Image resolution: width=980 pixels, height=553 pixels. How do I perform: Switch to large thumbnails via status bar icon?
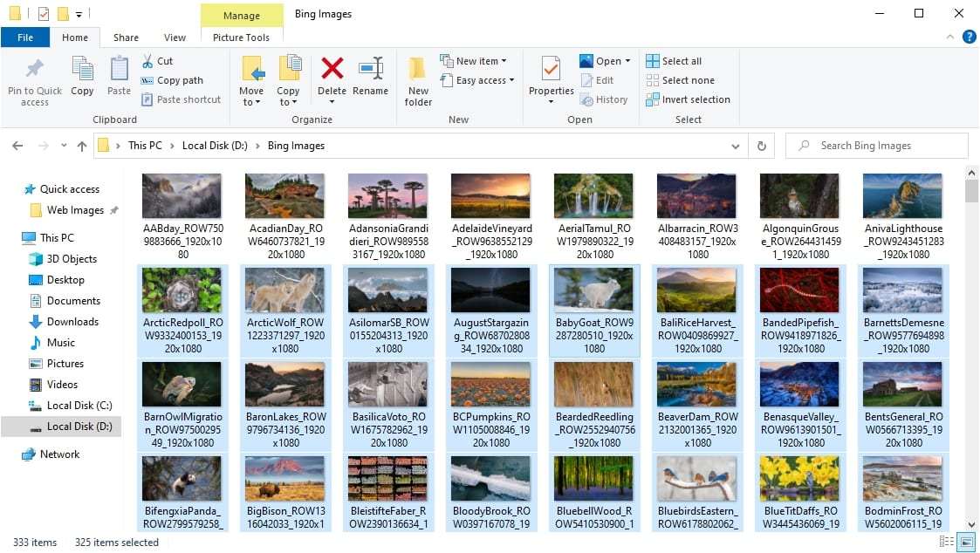[x=966, y=543]
